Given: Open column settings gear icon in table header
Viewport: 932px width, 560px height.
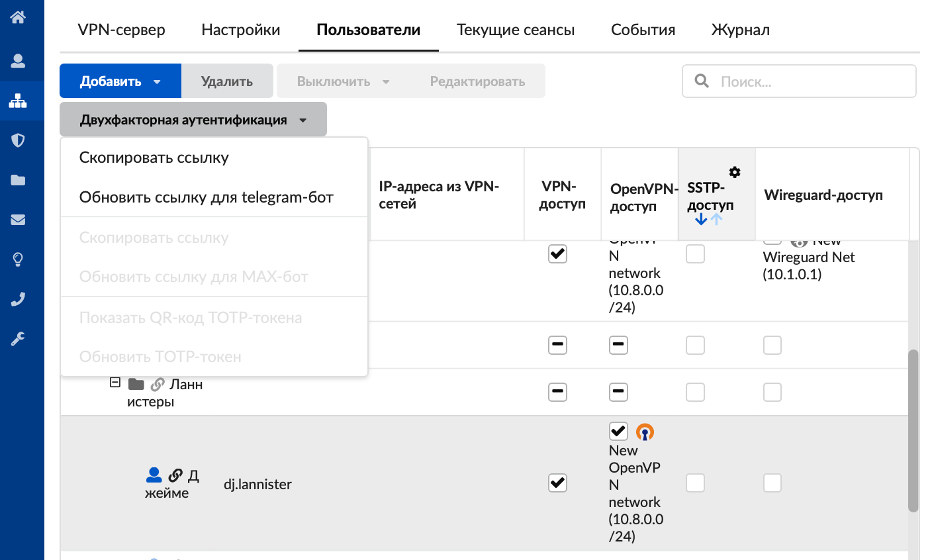Looking at the screenshot, I should coord(735,172).
